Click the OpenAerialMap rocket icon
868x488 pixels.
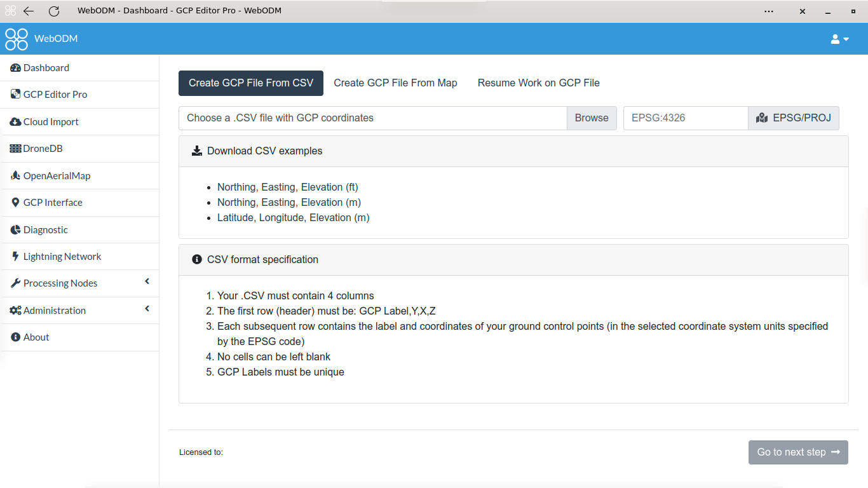click(x=16, y=176)
